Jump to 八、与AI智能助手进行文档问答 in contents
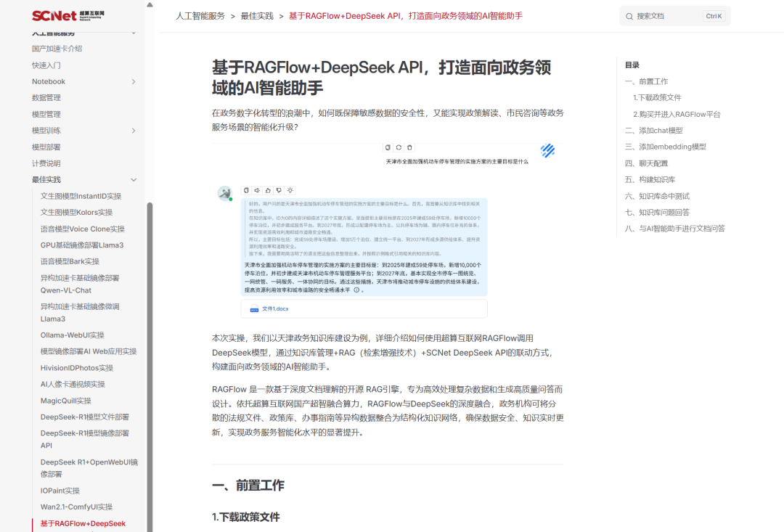This screenshot has width=784, height=532. [x=675, y=229]
